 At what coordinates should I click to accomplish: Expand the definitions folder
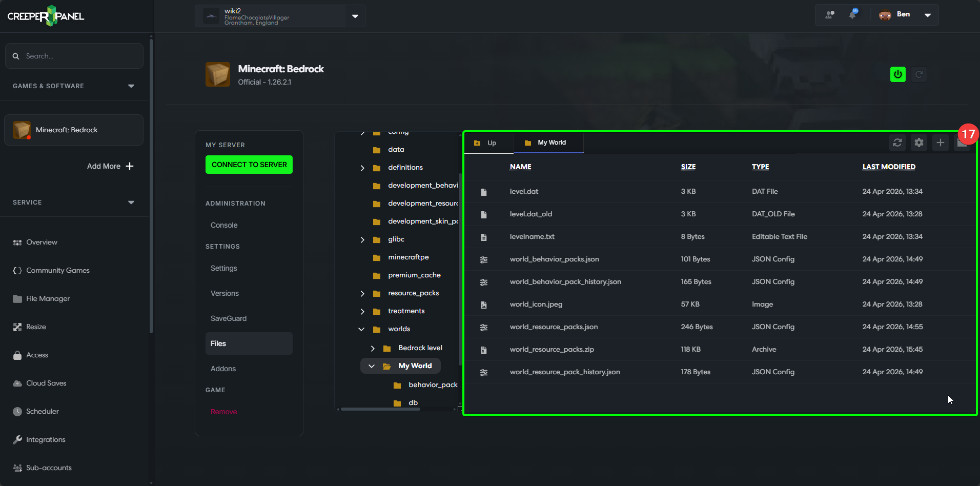(x=362, y=168)
